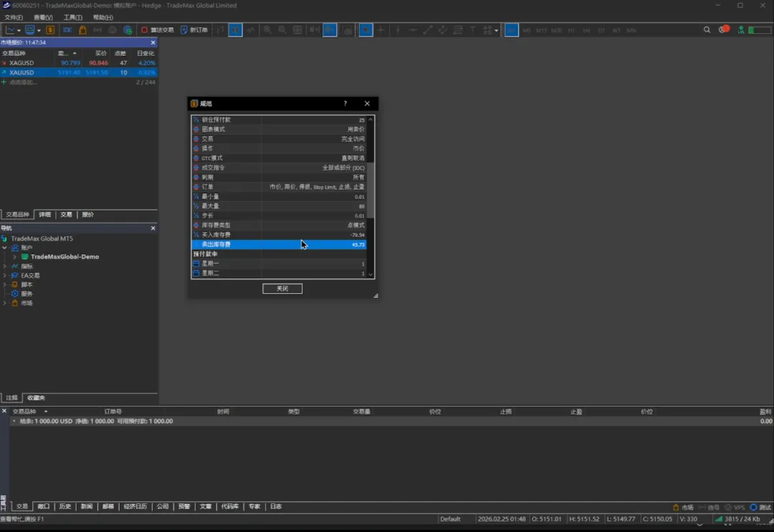
Task: Open the 文件(F) menu
Action: pyautogui.click(x=14, y=17)
